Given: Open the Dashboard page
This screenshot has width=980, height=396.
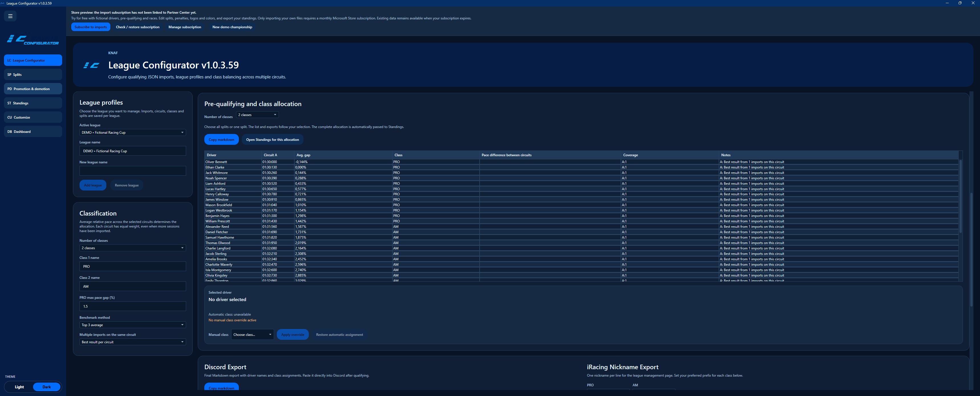Looking at the screenshot, I should (33, 132).
